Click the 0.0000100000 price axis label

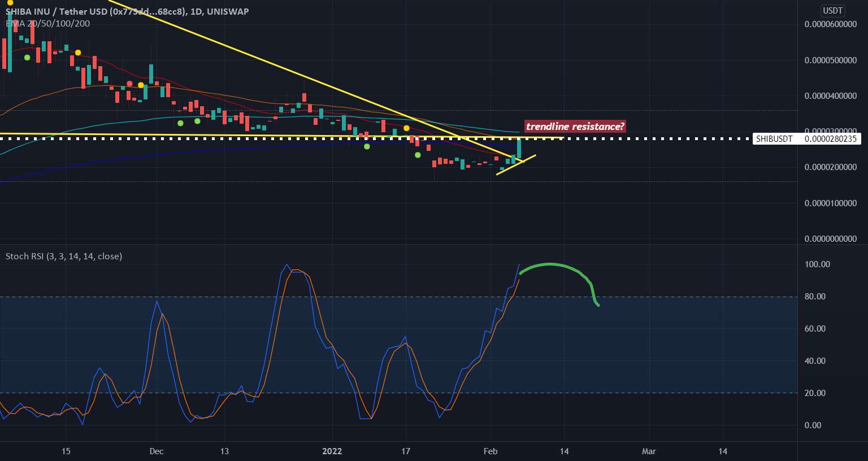click(830, 203)
